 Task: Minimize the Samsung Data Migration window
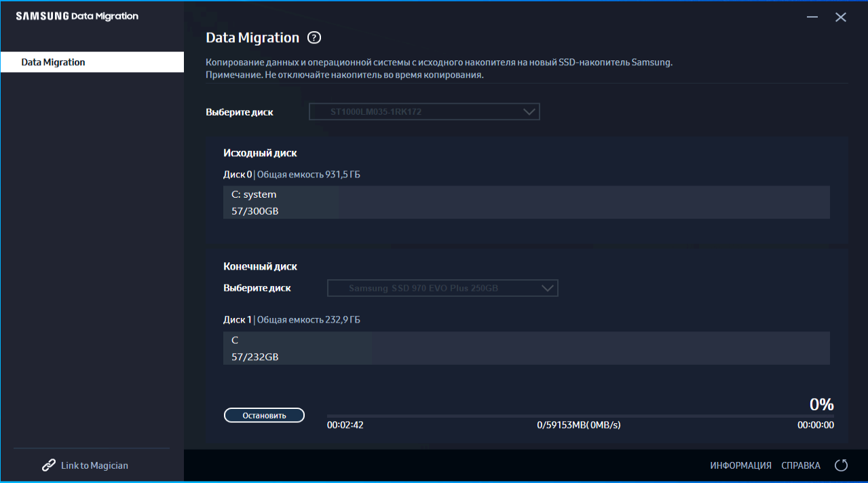pos(812,18)
